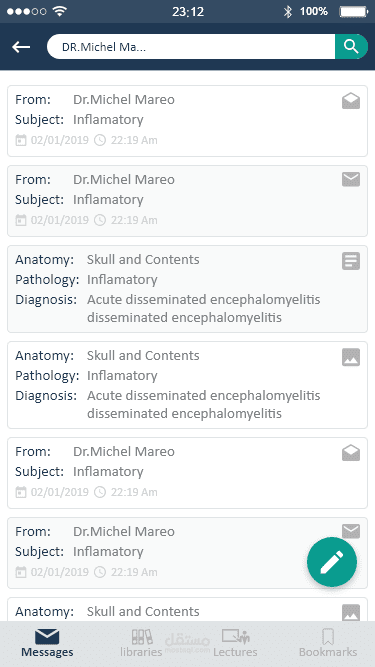
Task: Click the closed envelope icon in second message
Action: click(351, 180)
